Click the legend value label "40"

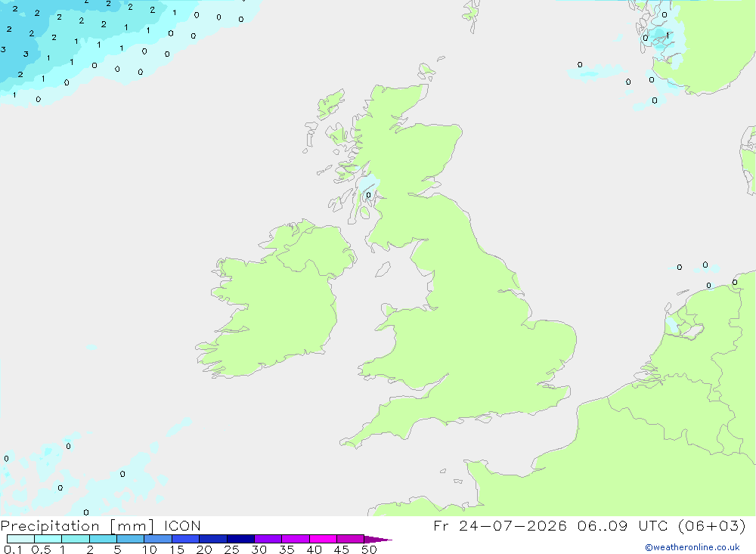pyautogui.click(x=314, y=549)
